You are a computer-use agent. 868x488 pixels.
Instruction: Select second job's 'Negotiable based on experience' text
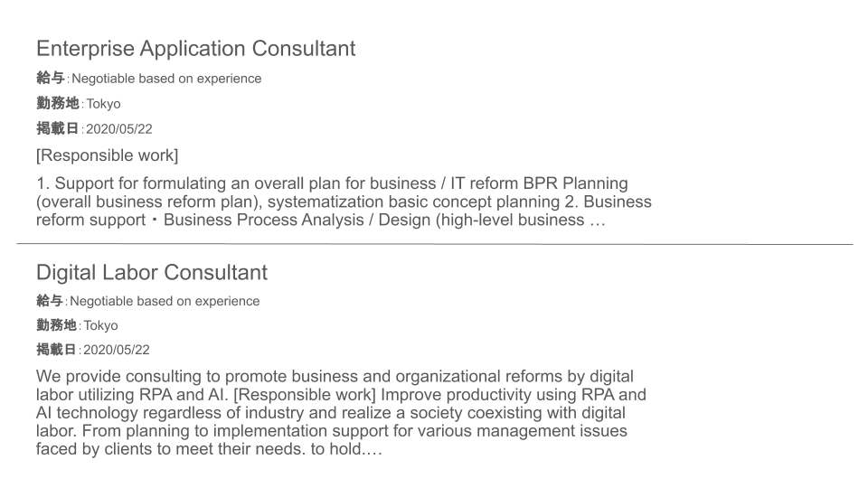165,301
